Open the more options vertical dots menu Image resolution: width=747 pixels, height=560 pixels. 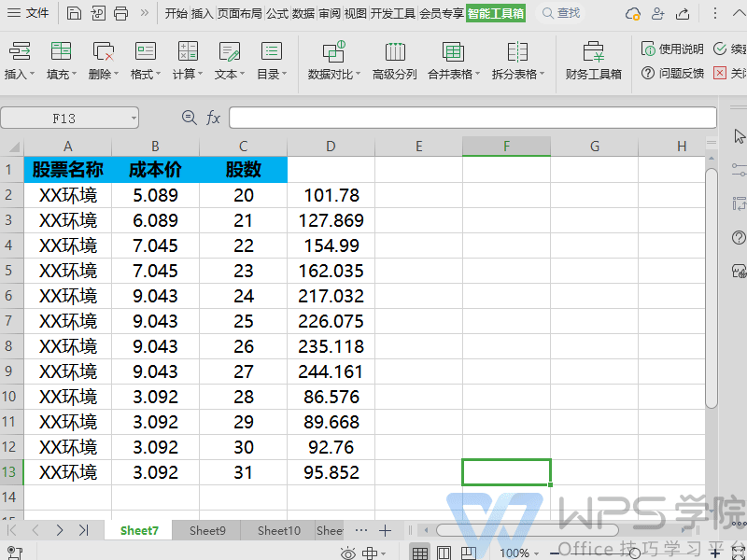tap(714, 13)
